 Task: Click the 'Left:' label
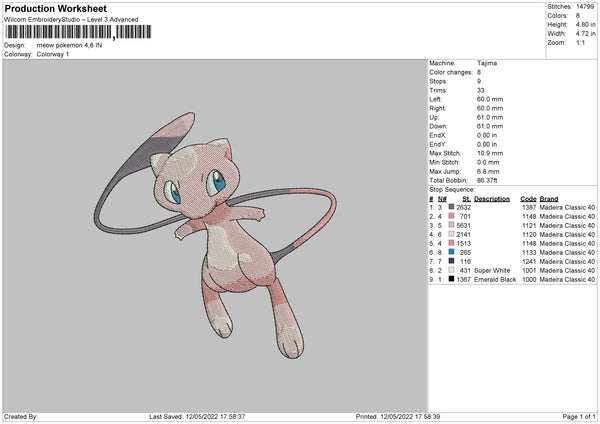tap(435, 99)
